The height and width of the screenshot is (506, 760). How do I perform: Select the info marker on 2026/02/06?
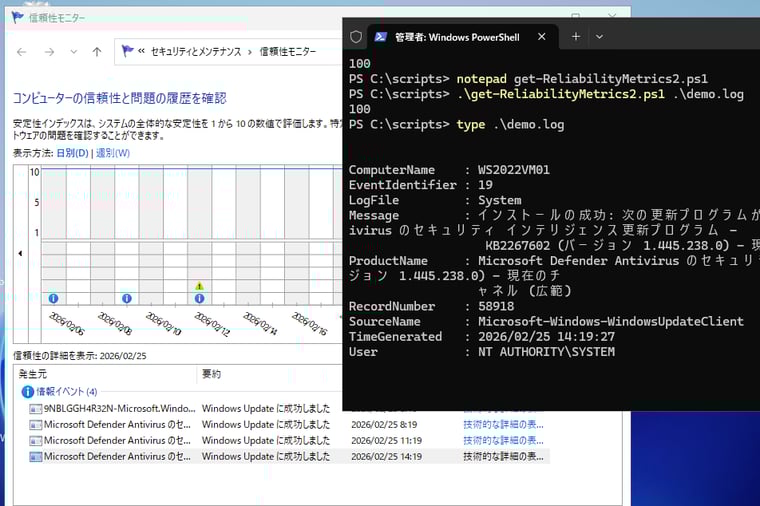point(53,299)
